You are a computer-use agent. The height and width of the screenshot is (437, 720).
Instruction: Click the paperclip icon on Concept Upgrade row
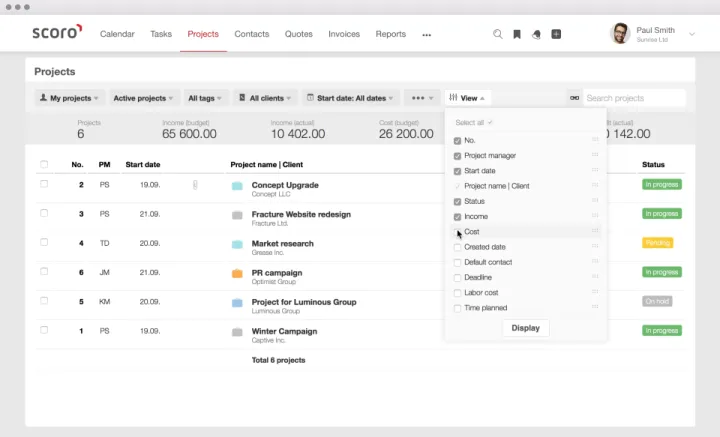pyautogui.click(x=195, y=185)
